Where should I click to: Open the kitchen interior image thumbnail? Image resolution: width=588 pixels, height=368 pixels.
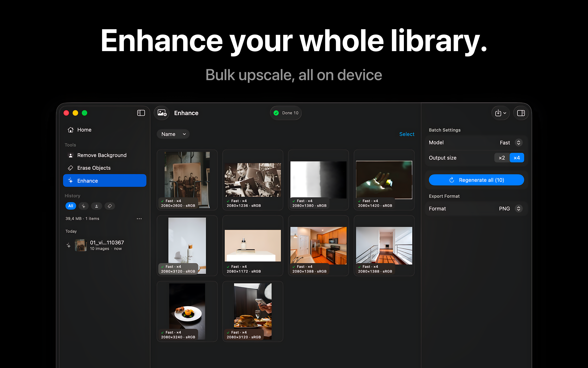click(318, 246)
